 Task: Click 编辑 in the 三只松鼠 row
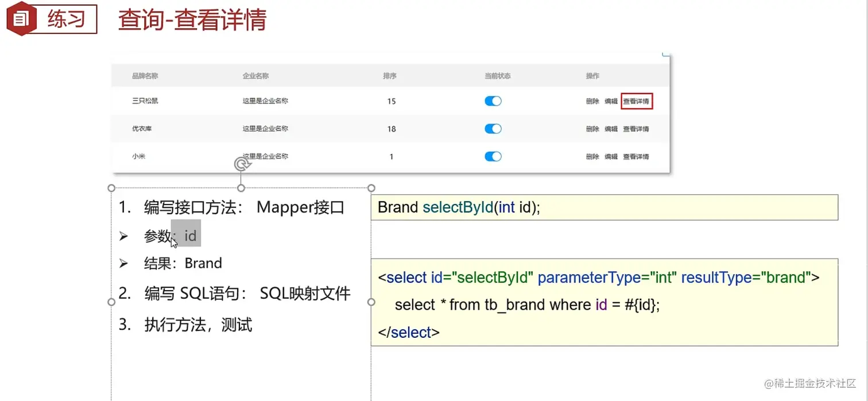611,101
